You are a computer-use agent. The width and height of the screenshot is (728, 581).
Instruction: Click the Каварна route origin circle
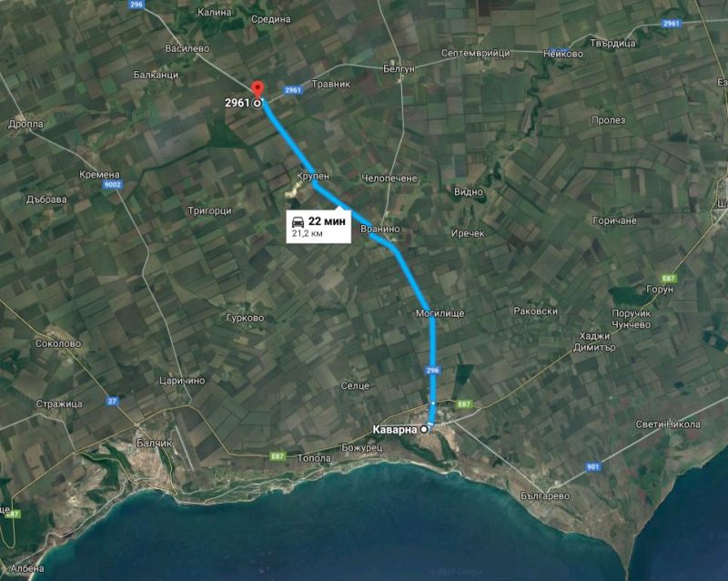point(424,430)
